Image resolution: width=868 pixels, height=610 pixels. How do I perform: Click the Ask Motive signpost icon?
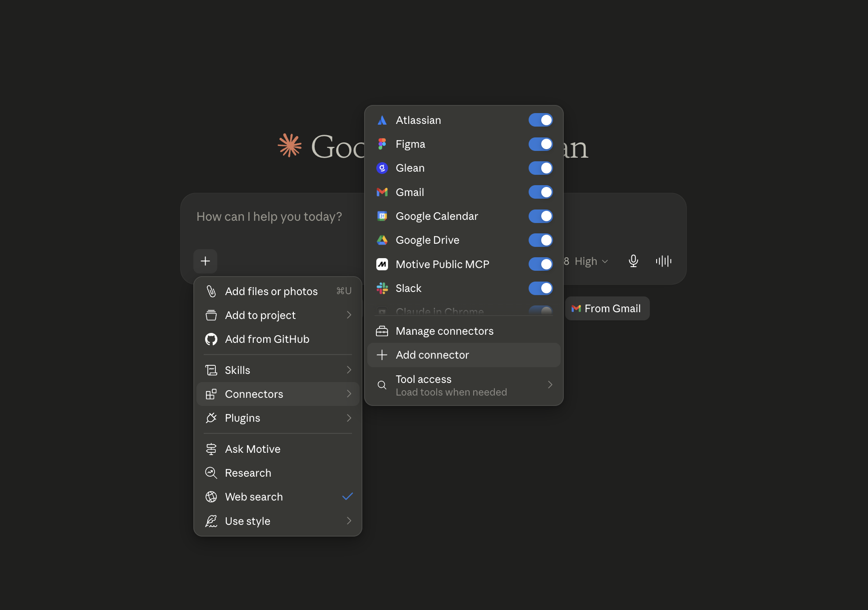211,449
